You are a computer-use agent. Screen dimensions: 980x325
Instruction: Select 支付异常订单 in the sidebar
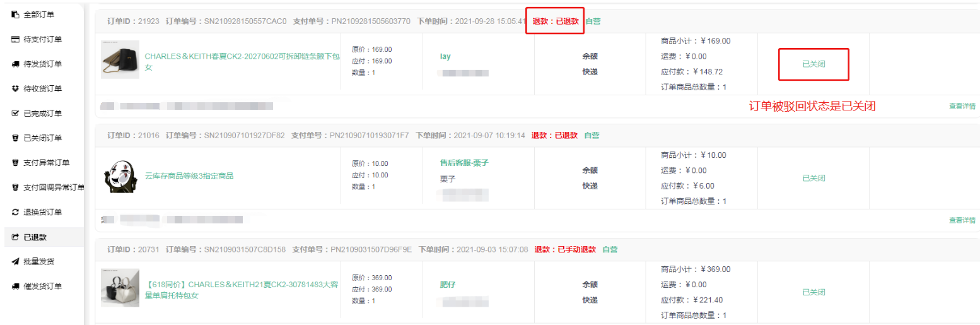[x=47, y=163]
